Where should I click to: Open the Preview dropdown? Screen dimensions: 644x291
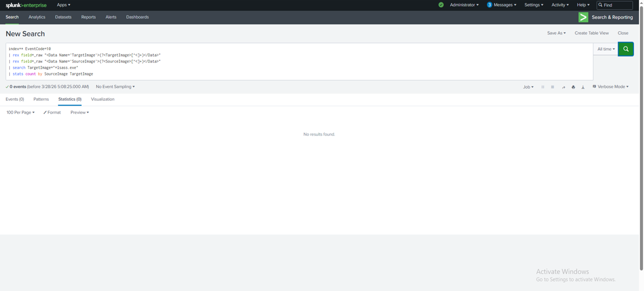pyautogui.click(x=79, y=112)
